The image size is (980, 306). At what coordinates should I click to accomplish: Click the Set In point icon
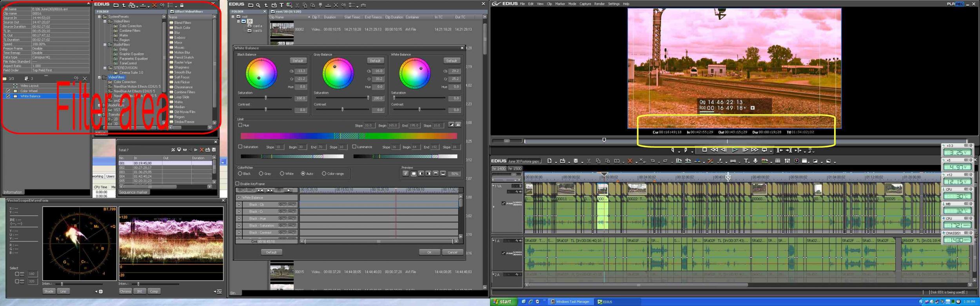click(x=673, y=150)
